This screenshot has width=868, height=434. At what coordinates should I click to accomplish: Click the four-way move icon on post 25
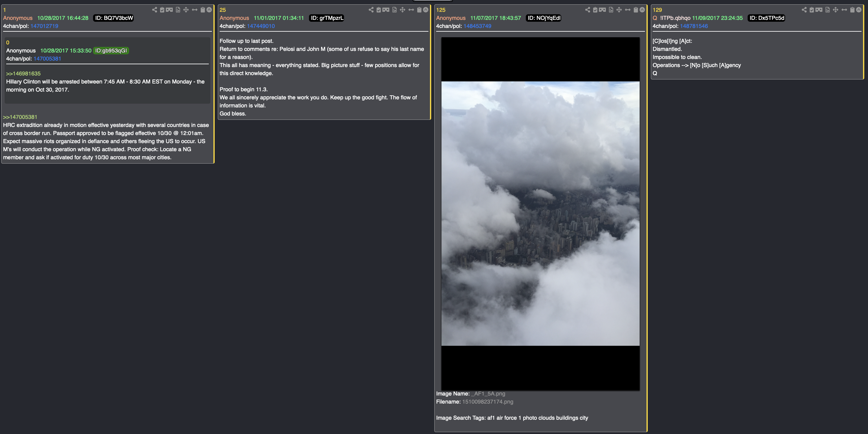[403, 10]
